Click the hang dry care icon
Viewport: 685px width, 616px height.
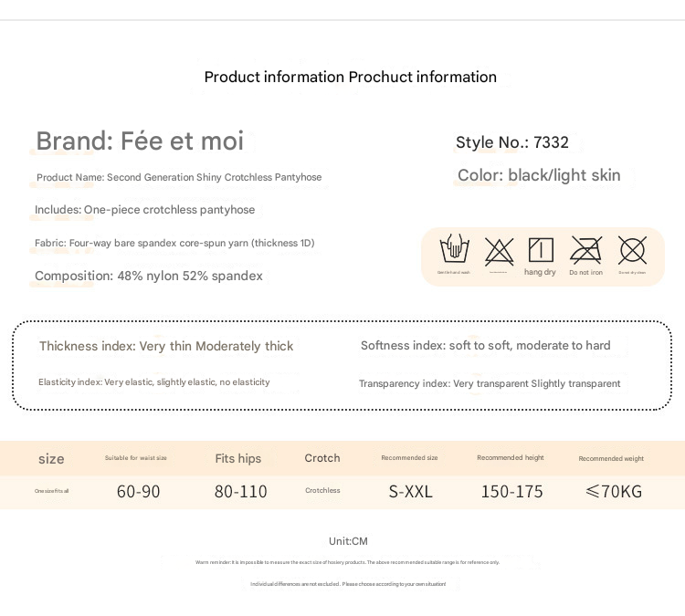(x=541, y=250)
